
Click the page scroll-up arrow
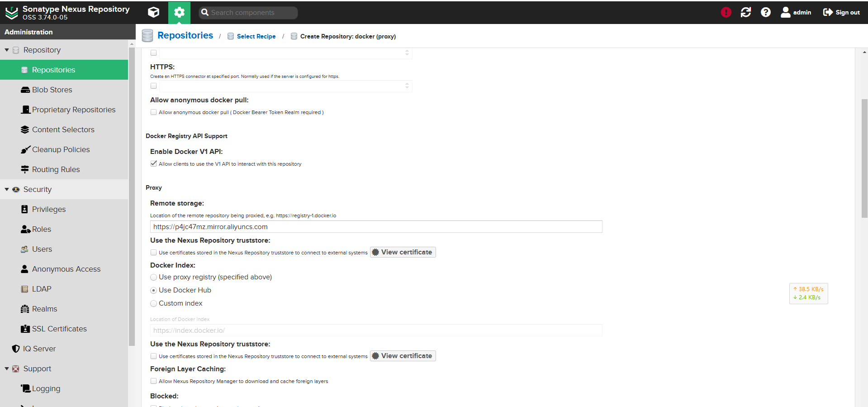tap(864, 52)
